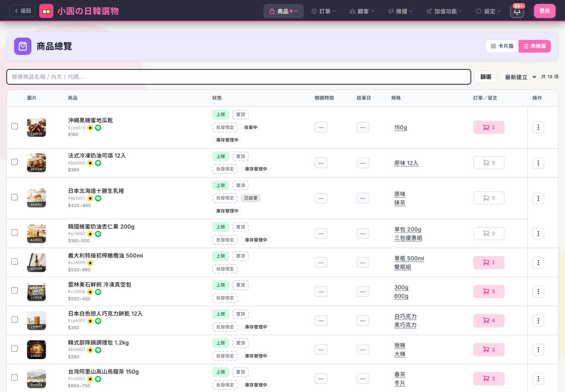Click the 三包優惠組 spec link
This screenshot has width=565, height=392.
408,238
